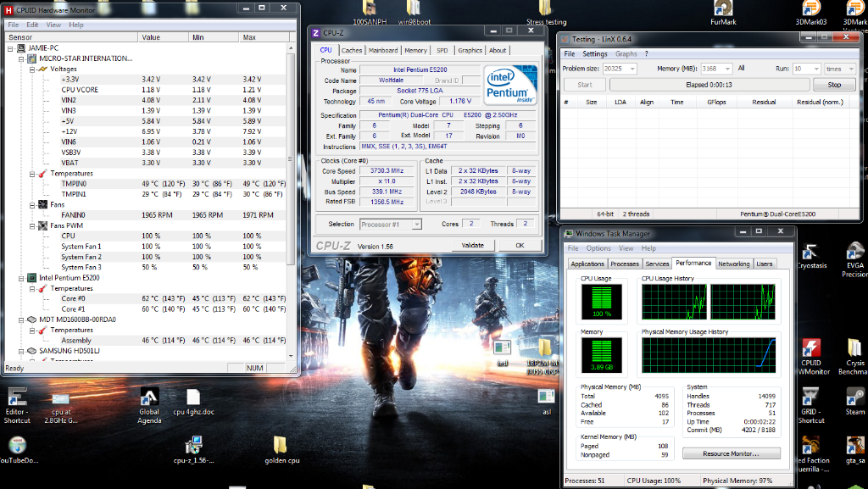Screen dimensions: 868x489
Task: Open the LinX times unit dropdown
Action: point(851,69)
